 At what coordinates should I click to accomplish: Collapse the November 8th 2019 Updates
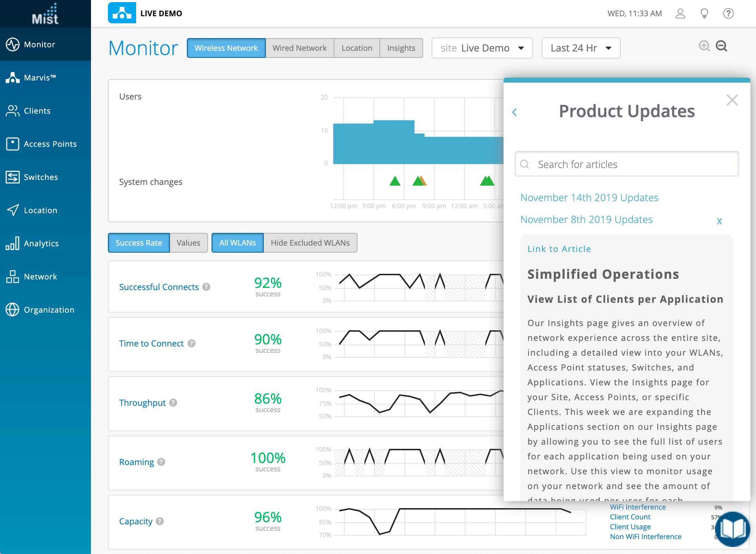pyautogui.click(x=719, y=221)
